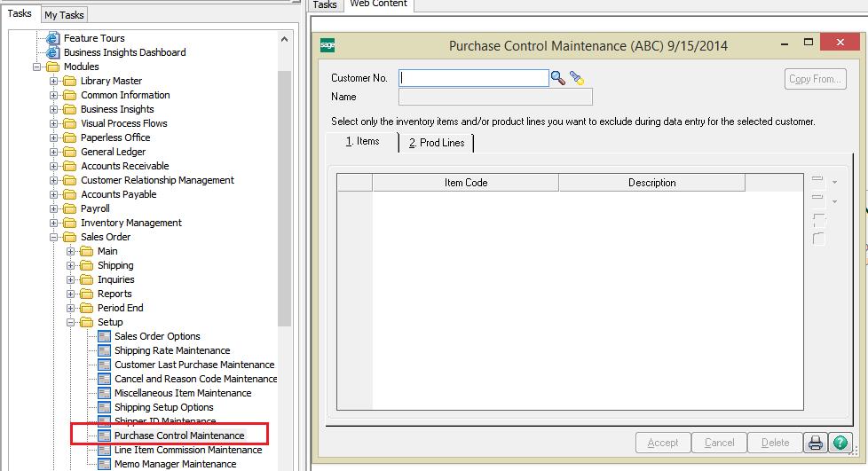
Task: Open the Customer No. lookup magnifier
Action: (x=558, y=78)
